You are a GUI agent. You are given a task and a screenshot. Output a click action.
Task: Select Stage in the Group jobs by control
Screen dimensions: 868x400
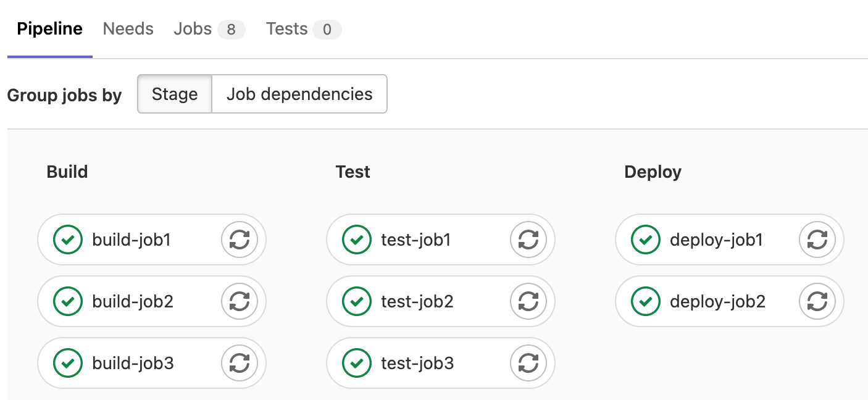(175, 94)
